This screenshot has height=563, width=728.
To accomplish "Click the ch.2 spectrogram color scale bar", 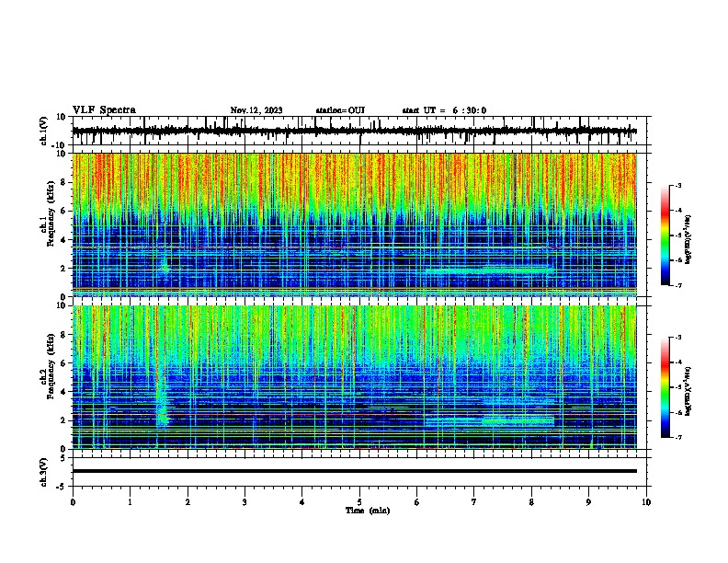I will [x=665, y=387].
